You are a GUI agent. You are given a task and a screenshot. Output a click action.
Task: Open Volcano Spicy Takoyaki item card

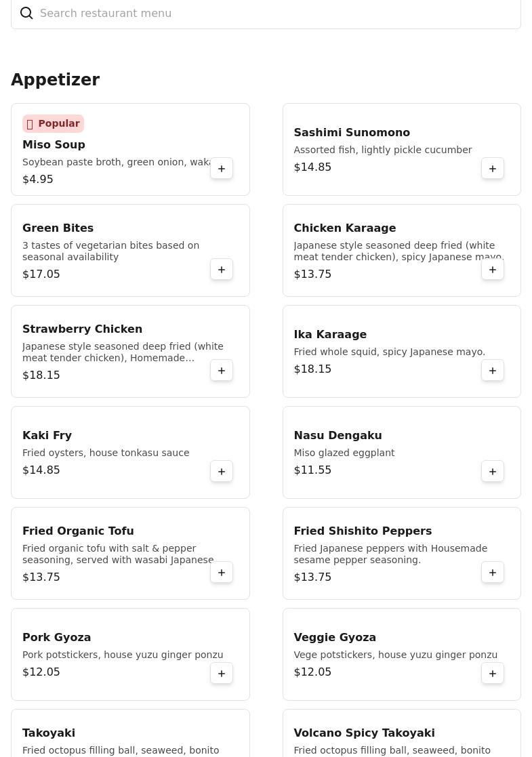click(x=402, y=733)
